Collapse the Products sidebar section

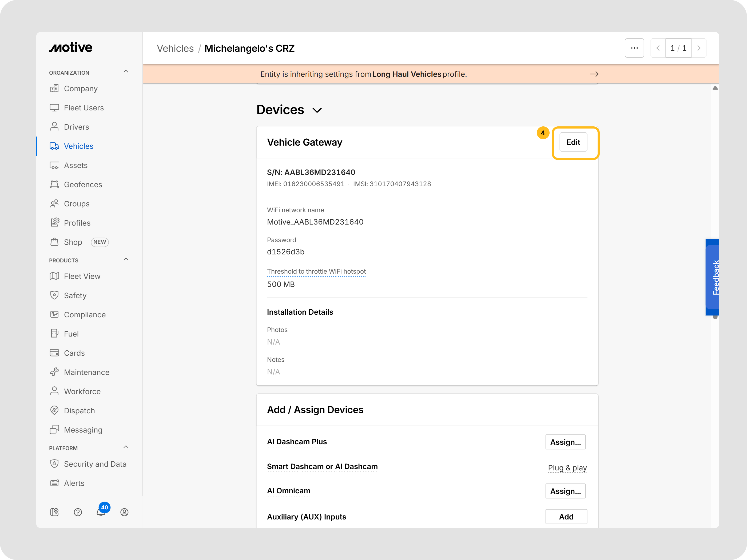[x=126, y=259]
